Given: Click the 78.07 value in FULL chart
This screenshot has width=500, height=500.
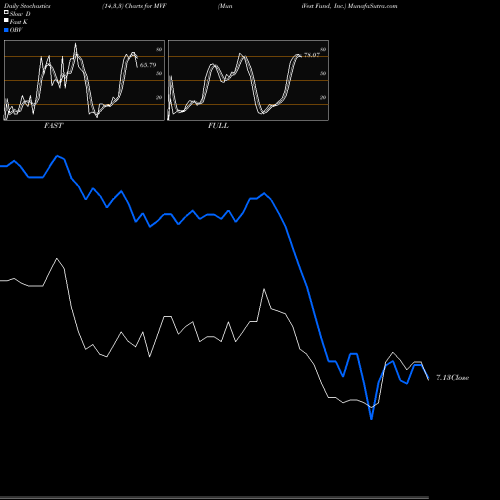Looking at the screenshot, I should click(312, 55).
